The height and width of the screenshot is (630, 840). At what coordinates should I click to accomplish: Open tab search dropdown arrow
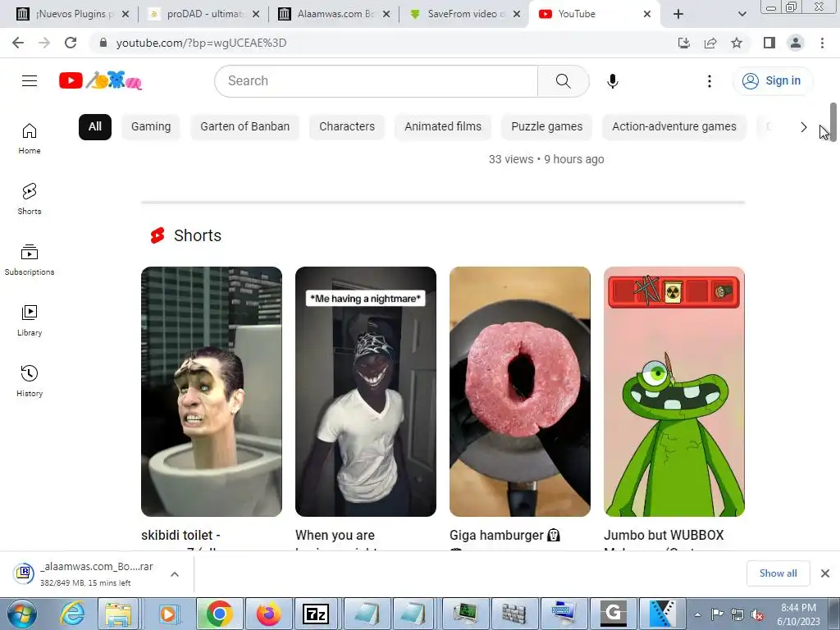742,14
